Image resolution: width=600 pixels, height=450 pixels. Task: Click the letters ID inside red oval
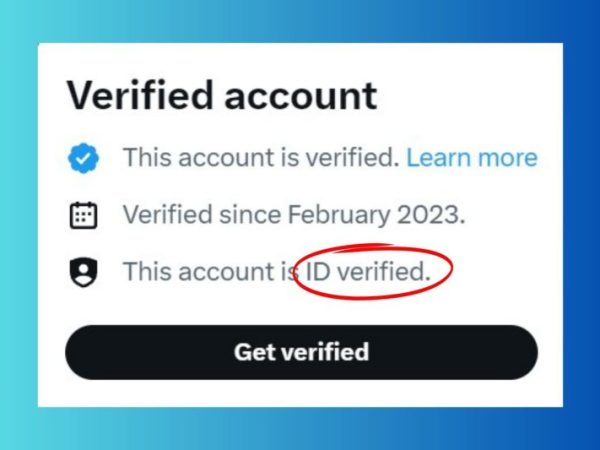pyautogui.click(x=318, y=271)
